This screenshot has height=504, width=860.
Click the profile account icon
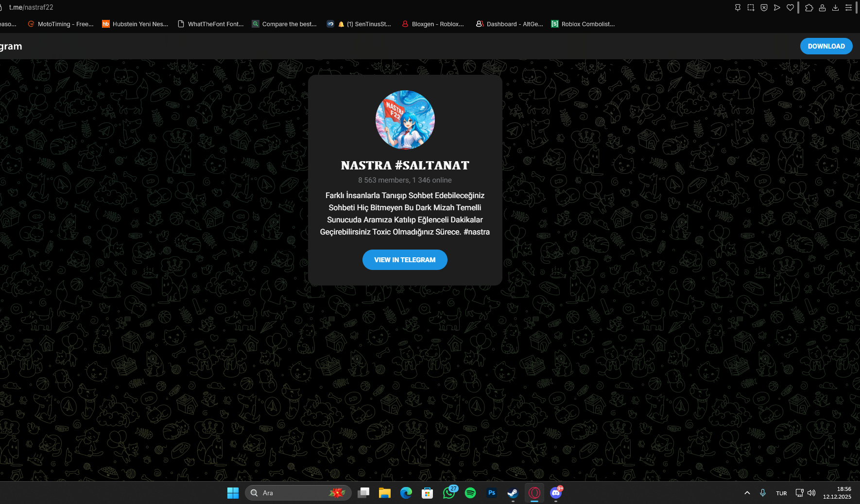tap(822, 7)
